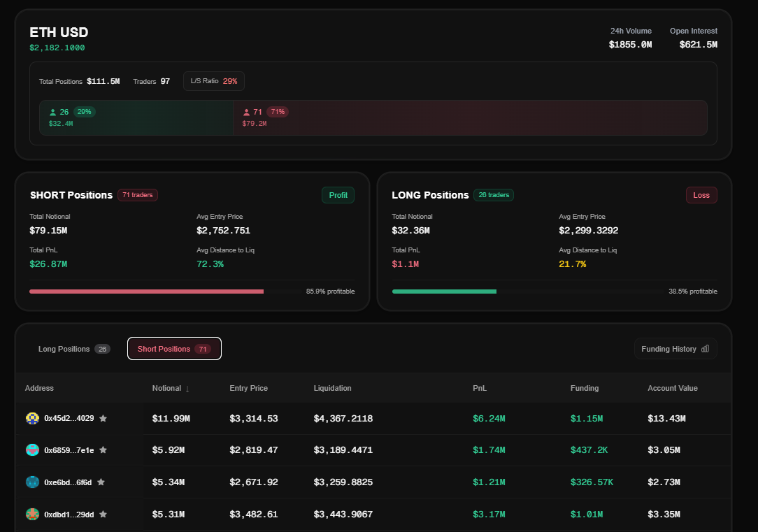
Task: Click the PnL column header
Action: coord(479,388)
